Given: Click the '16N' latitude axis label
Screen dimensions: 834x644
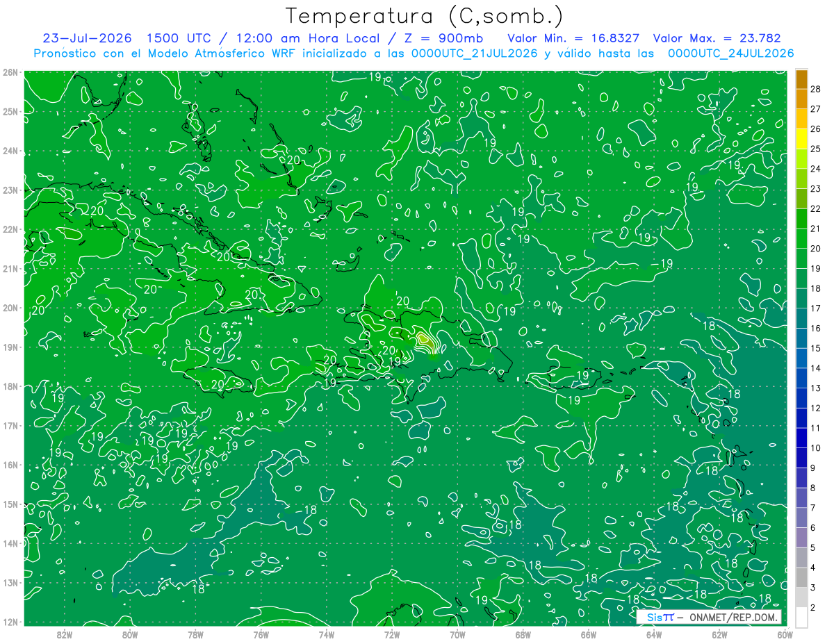Looking at the screenshot, I should pos(10,465).
